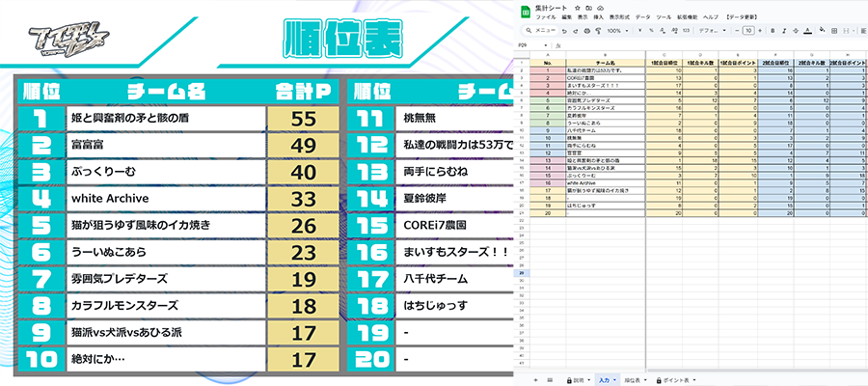Open the ファイル menu
This screenshot has width=868, height=386.
click(546, 17)
